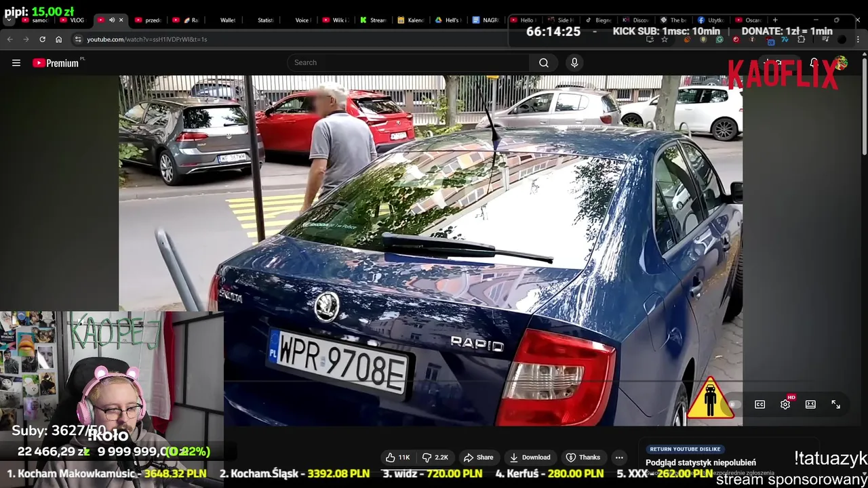
Task: Open Chrome three-dot menu
Action: click(x=858, y=39)
